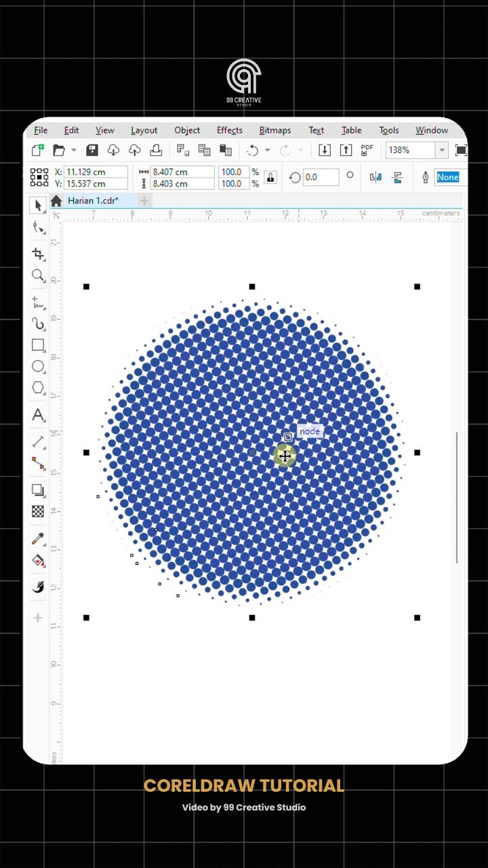Click the rotation angle field

point(321,177)
